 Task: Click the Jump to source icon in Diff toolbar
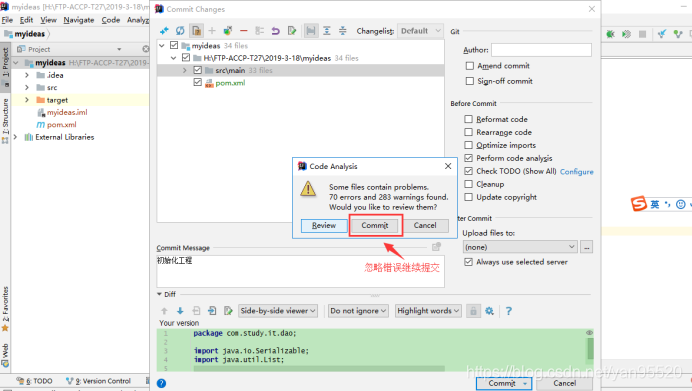(228, 311)
